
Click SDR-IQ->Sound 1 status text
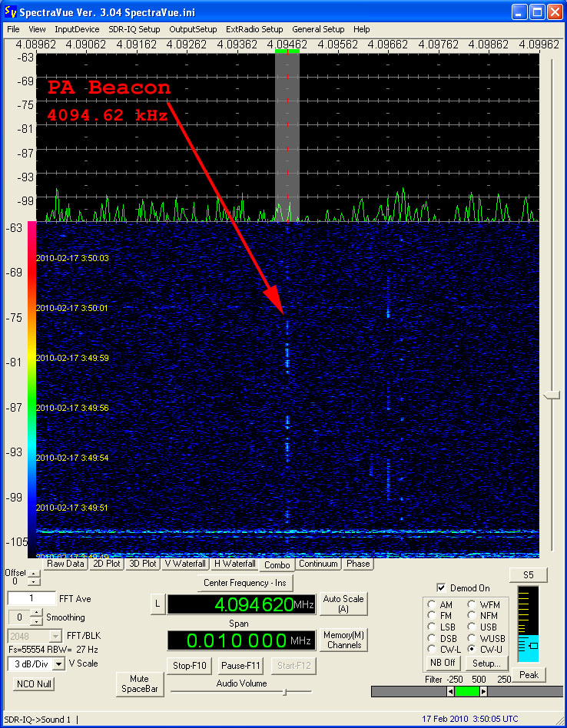pos(38,720)
